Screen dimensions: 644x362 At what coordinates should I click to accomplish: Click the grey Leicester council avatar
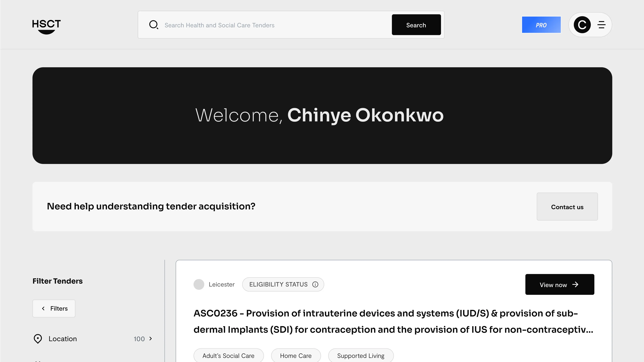point(199,284)
